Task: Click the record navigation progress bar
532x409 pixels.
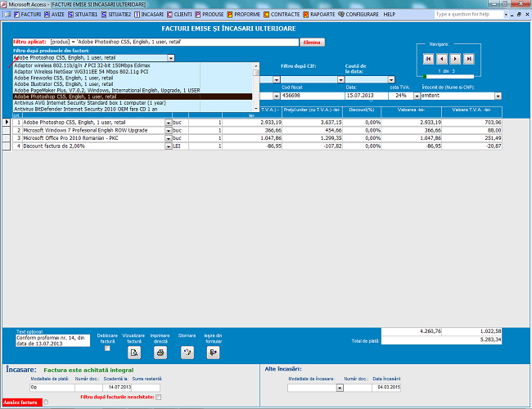Action: click(x=449, y=77)
